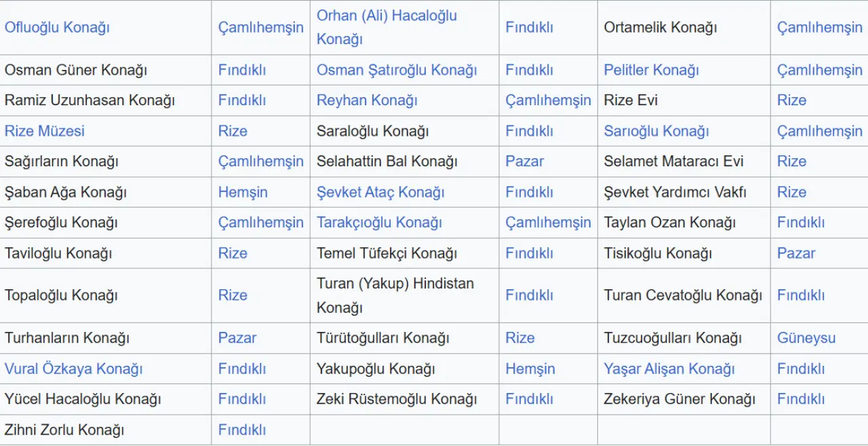Screen dimensions: 868x446
Task: Click Çamlıhemşin link next to Ortamelik Konağı
Action: (820, 27)
